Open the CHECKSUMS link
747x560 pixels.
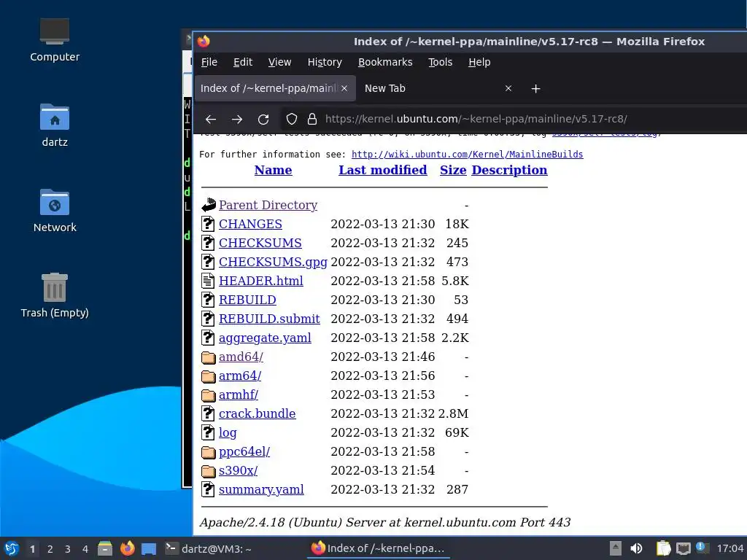tap(260, 243)
